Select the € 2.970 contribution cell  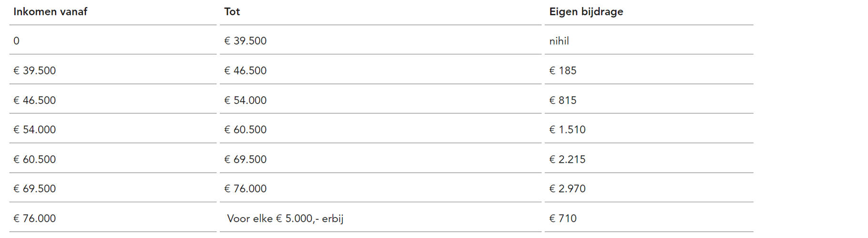click(x=567, y=189)
